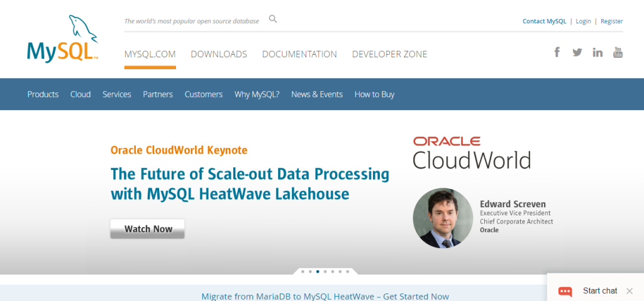Select the second carousel dot
The height and width of the screenshot is (301, 644).
[310, 271]
